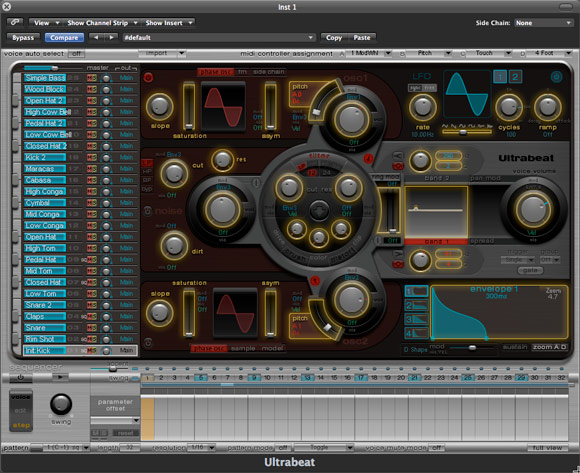Image resolution: width=580 pixels, height=473 pixels.
Task: Turn on the sequencer power button
Action: pos(20,378)
